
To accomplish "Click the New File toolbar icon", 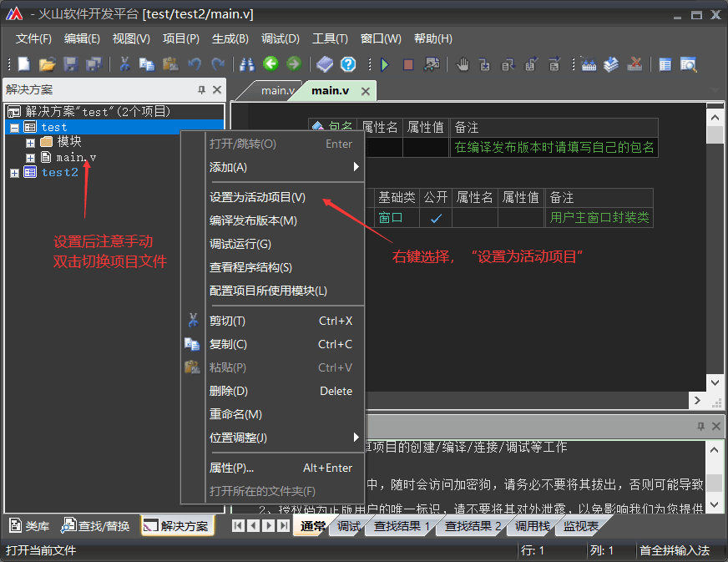I will coord(24,64).
